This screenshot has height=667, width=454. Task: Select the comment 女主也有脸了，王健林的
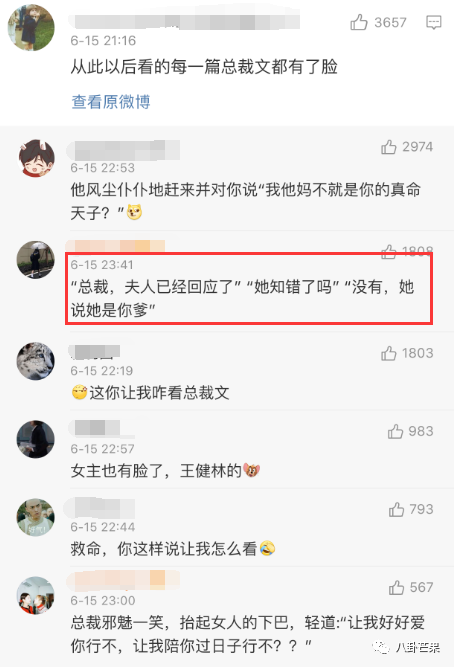pos(166,470)
